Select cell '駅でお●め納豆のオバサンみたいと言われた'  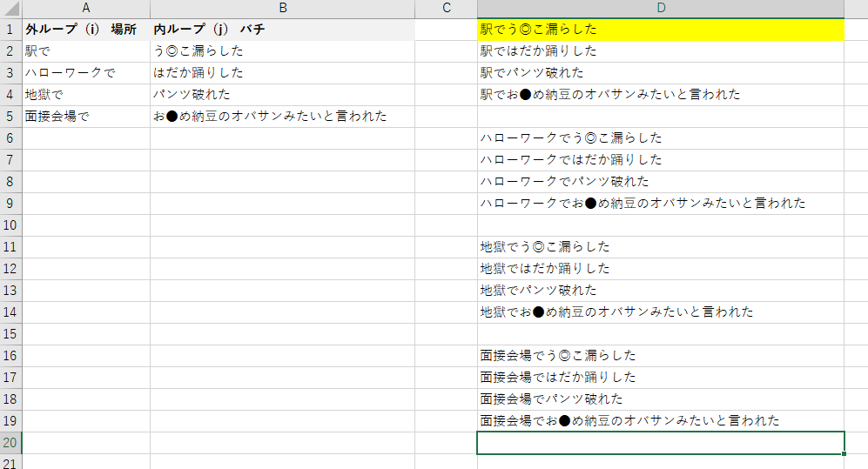tap(661, 95)
